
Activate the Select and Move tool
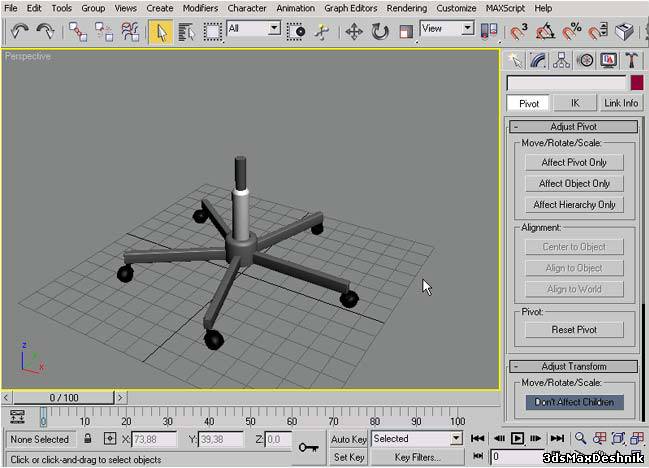tap(354, 32)
